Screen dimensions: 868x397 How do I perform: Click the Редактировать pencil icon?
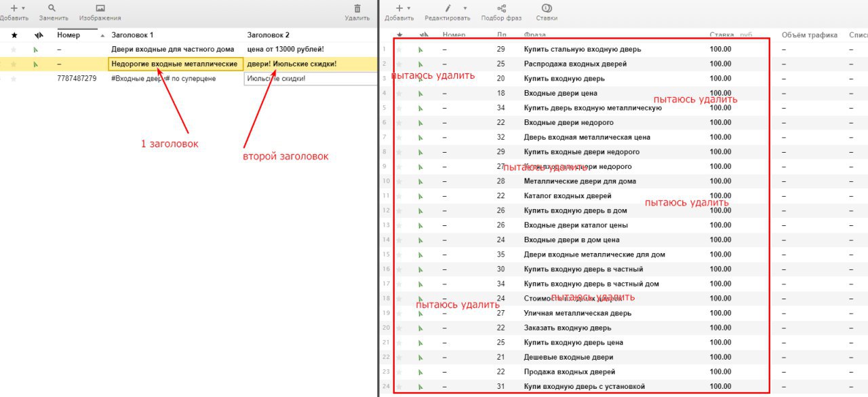click(x=448, y=8)
